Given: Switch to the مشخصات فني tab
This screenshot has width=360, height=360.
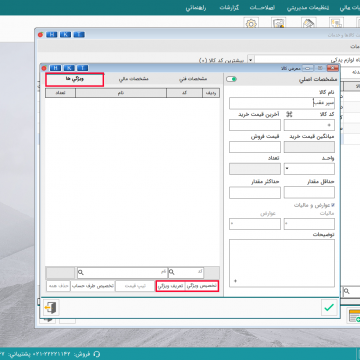Looking at the screenshot, I should tap(193, 79).
